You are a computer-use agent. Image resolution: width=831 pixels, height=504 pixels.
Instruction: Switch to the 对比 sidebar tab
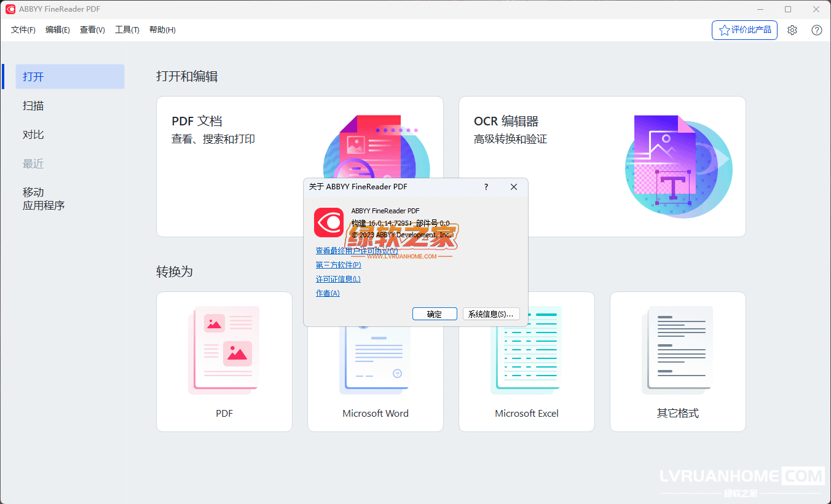click(x=33, y=135)
